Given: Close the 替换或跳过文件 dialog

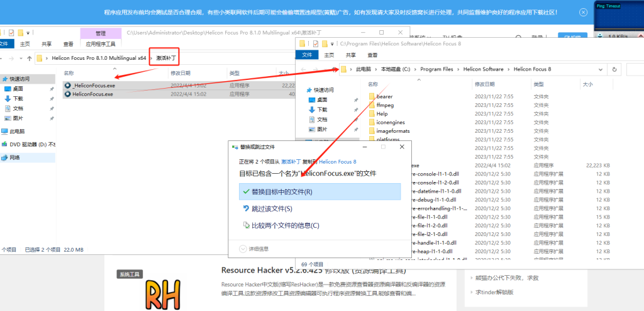Looking at the screenshot, I should tap(402, 147).
